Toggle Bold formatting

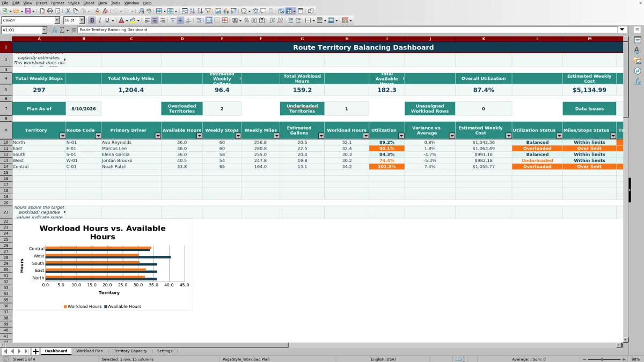[x=92, y=20]
